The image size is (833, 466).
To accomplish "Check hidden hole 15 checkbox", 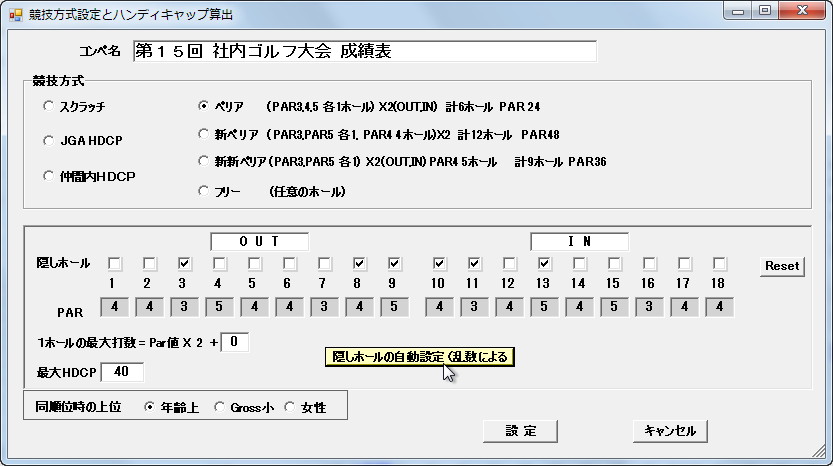I will click(x=614, y=264).
